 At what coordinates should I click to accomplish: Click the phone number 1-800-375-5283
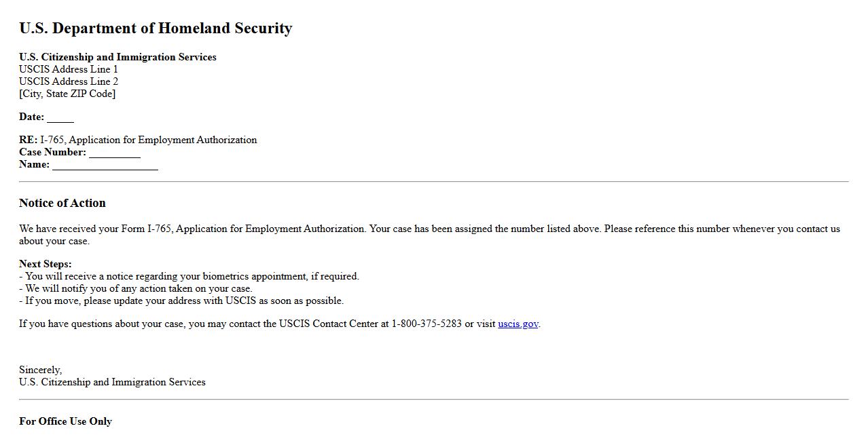(426, 324)
